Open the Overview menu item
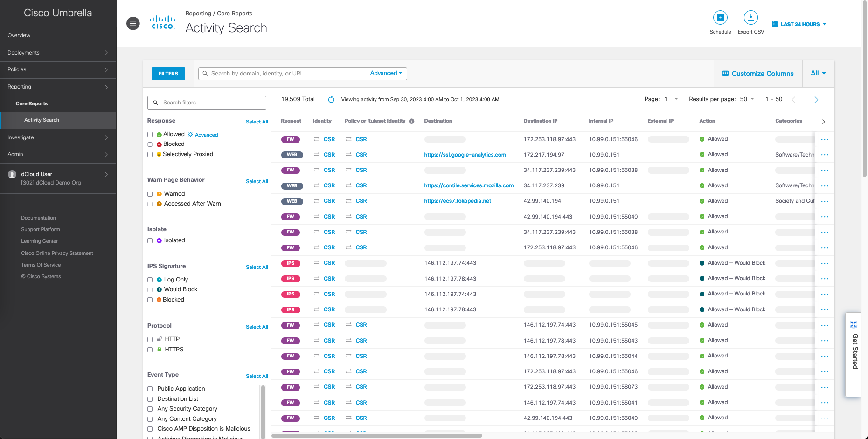This screenshot has height=439, width=868. (19, 35)
